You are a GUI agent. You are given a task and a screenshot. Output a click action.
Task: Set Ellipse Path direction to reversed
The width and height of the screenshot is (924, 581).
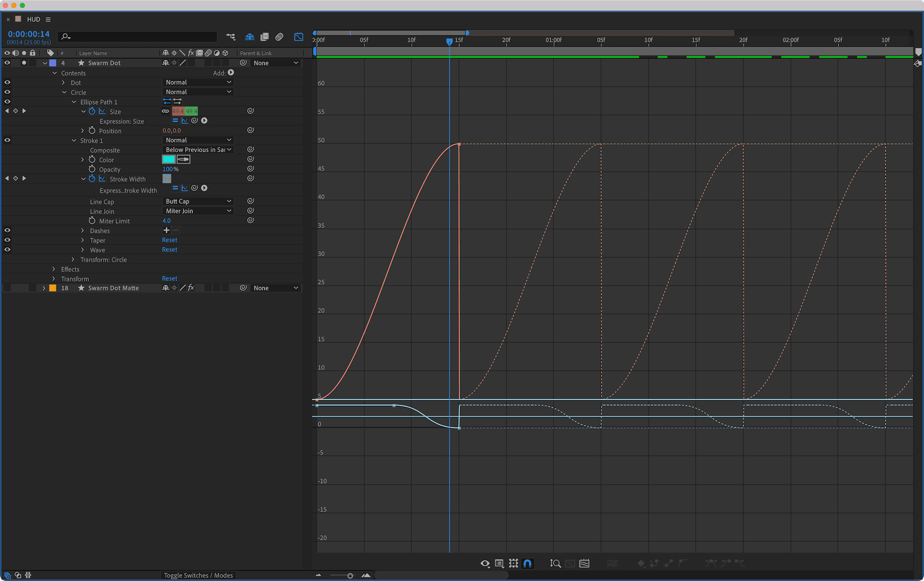177,101
